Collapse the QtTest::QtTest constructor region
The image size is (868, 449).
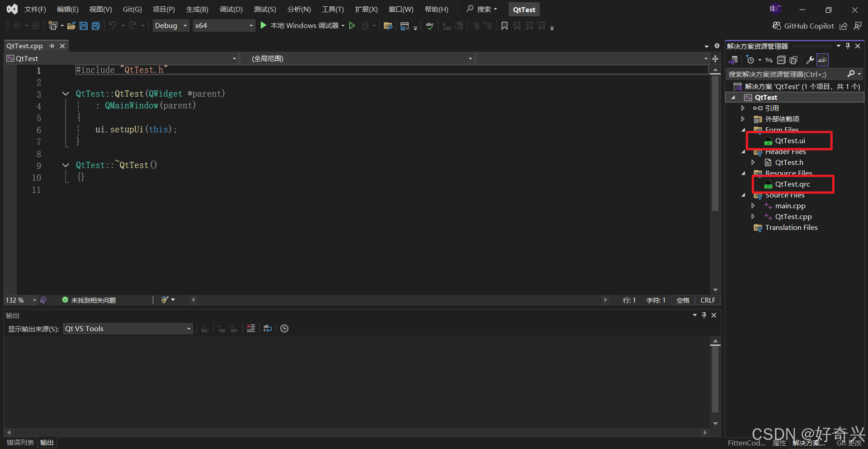[x=65, y=94]
